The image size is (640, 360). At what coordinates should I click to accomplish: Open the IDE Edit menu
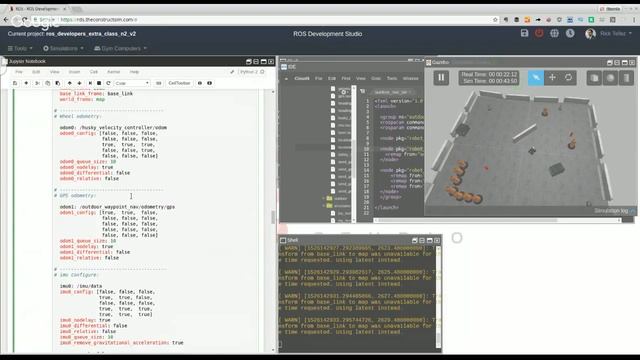tap(332, 78)
